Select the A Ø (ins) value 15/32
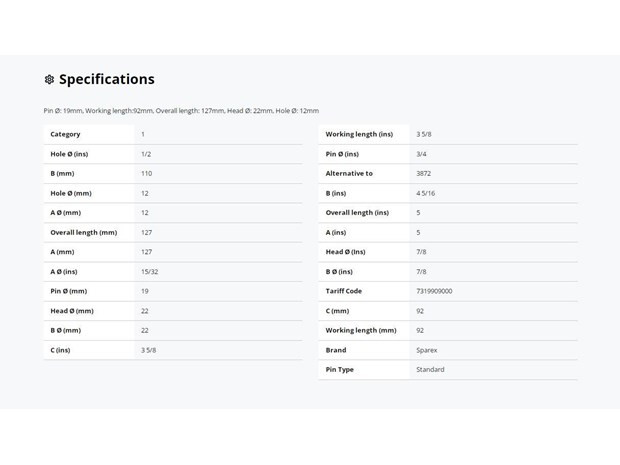The image size is (620, 465). pyautogui.click(x=149, y=272)
